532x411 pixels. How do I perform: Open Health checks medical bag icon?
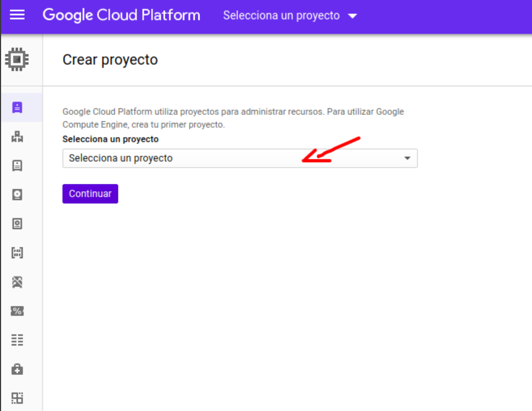[x=17, y=370]
